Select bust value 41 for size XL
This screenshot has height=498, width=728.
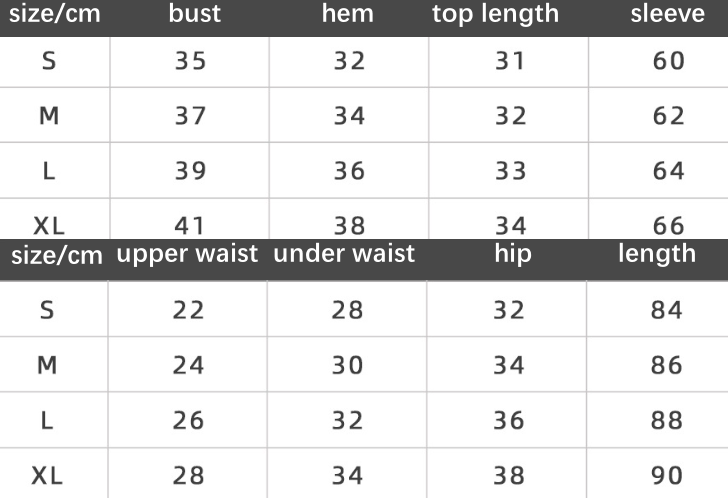tap(189, 225)
